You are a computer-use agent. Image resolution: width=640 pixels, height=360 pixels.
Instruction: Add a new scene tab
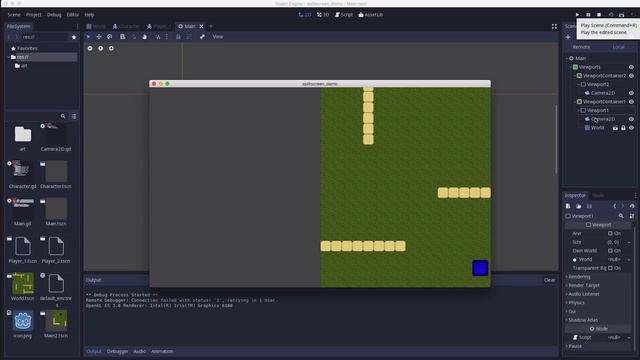click(211, 26)
